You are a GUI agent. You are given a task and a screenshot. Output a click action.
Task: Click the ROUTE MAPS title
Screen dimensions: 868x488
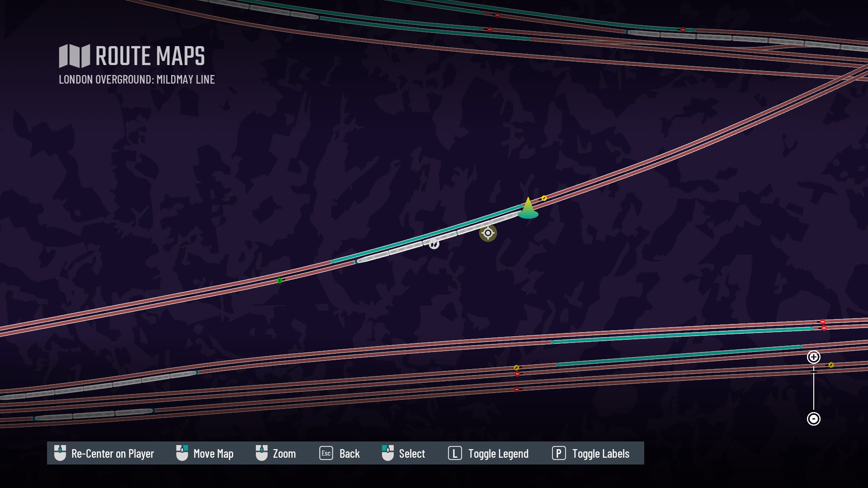[150, 56]
